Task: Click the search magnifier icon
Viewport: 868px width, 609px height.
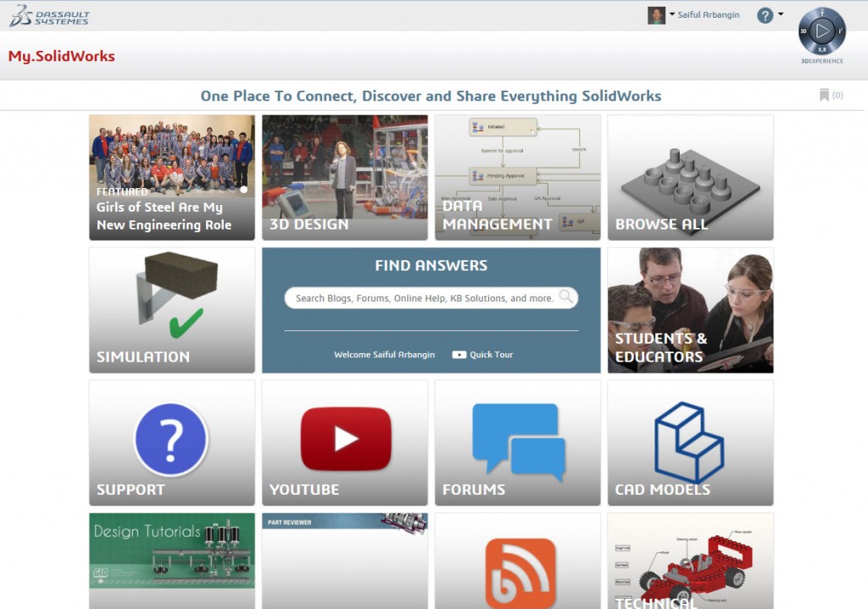Action: [x=565, y=296]
